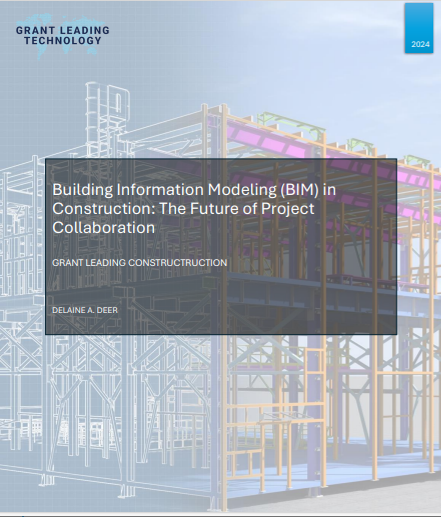Select the blue 2024 year badge
The width and height of the screenshot is (441, 517).
pos(419,28)
